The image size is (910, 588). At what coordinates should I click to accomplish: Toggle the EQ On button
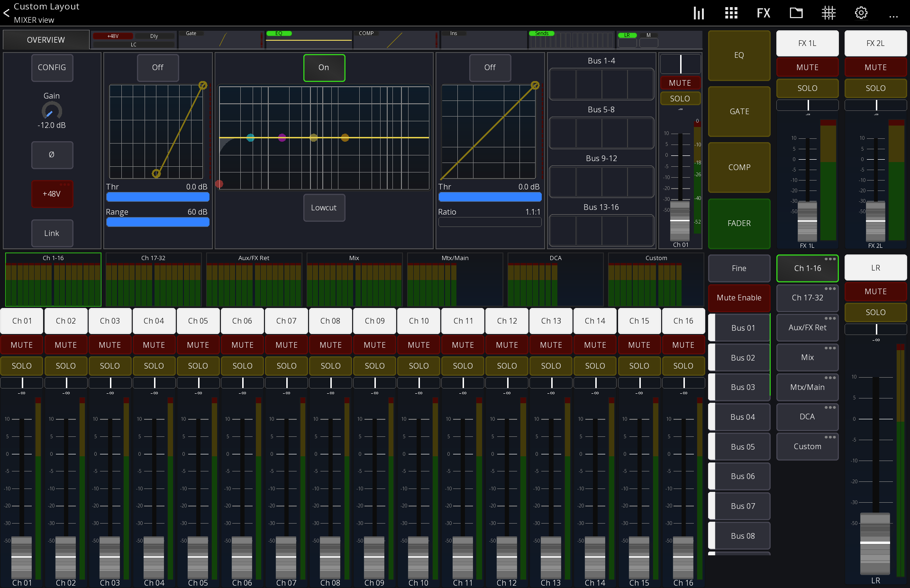pos(324,68)
